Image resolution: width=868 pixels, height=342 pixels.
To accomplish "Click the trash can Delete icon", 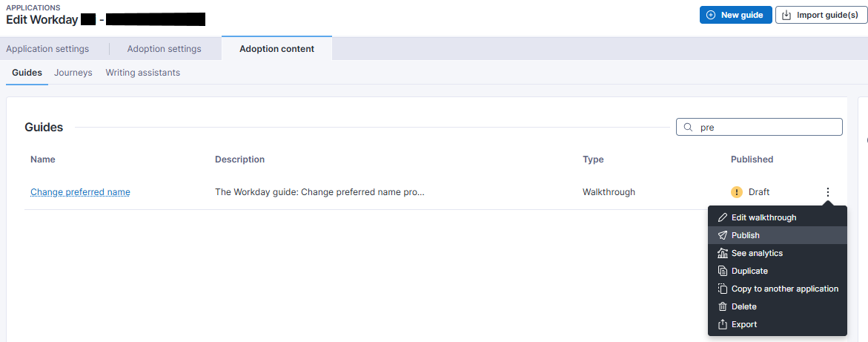I will click(723, 306).
